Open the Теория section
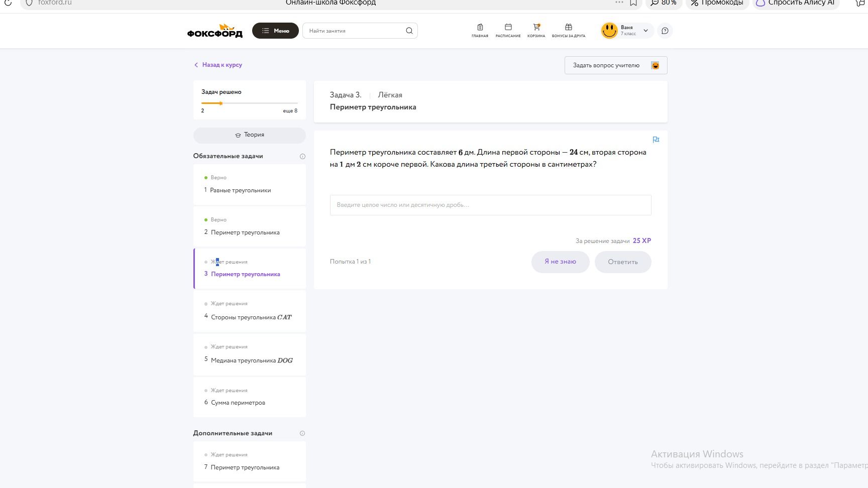The width and height of the screenshot is (868, 488). coord(249,135)
